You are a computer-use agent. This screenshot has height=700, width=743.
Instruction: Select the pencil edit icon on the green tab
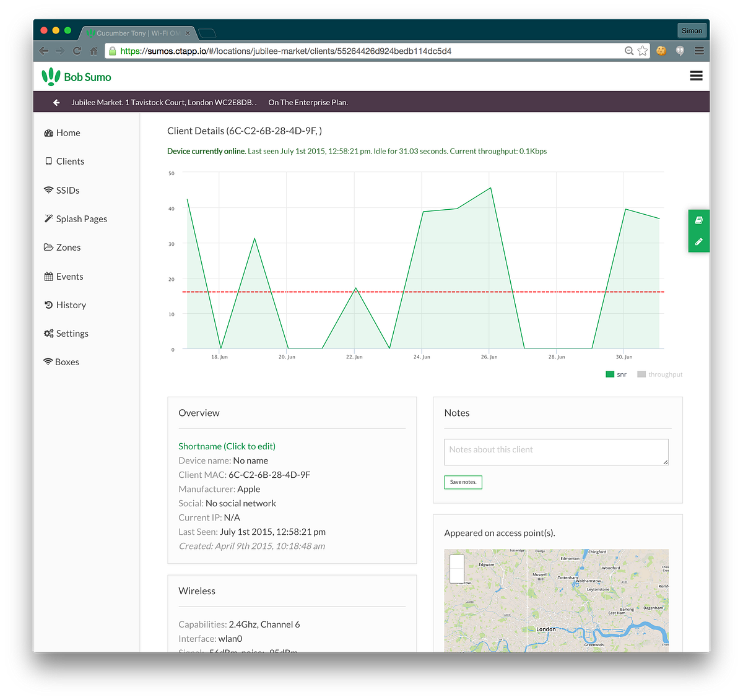(698, 241)
